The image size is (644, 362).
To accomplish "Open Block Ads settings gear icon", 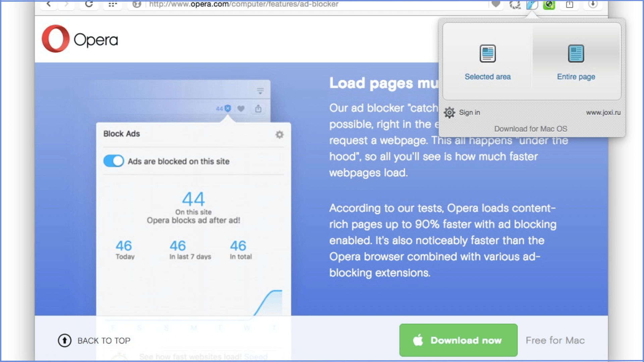I will (279, 134).
